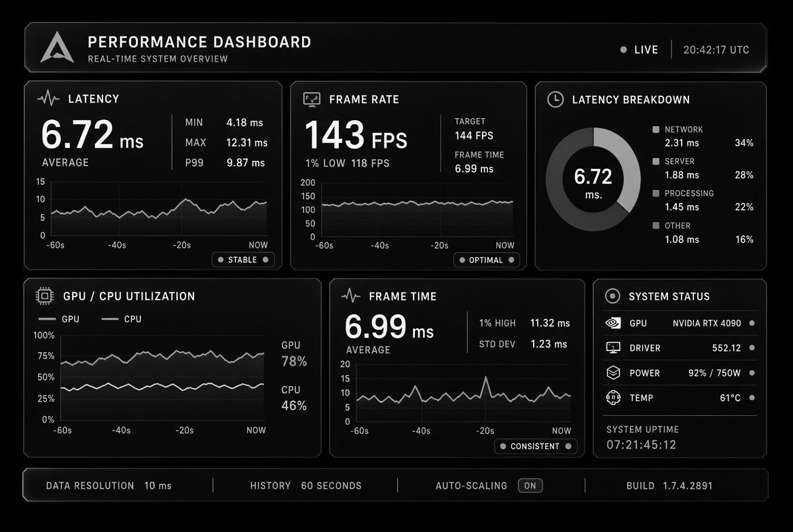Click the status dot beside 61°C
Viewport: 793px width, 532px height.
pos(752,398)
